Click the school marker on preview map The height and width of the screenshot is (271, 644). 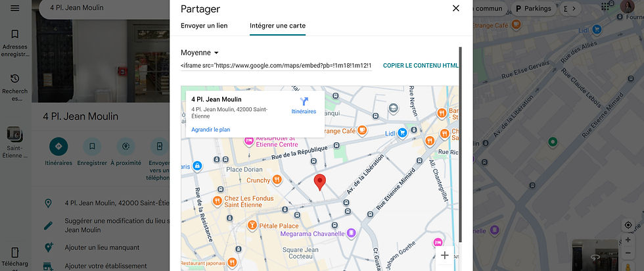(394, 109)
